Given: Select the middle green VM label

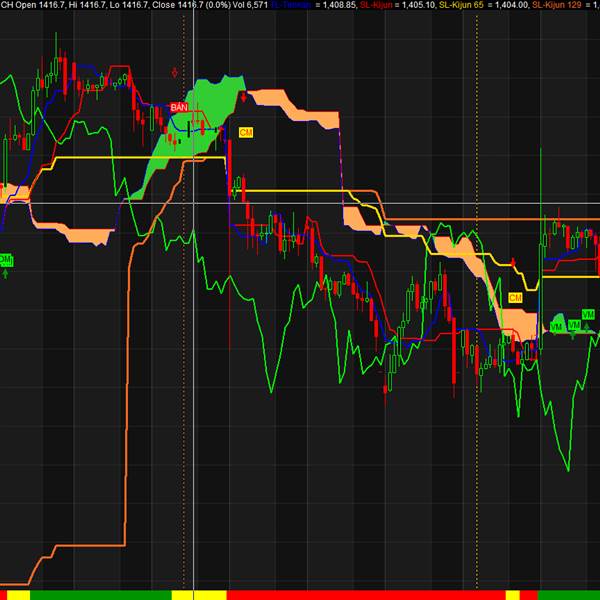Looking at the screenshot, I should pyautogui.click(x=574, y=325).
